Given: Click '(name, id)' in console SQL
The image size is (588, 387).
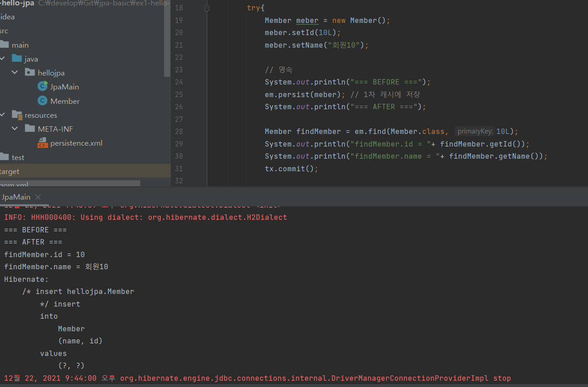Looking at the screenshot, I should click(x=80, y=341).
